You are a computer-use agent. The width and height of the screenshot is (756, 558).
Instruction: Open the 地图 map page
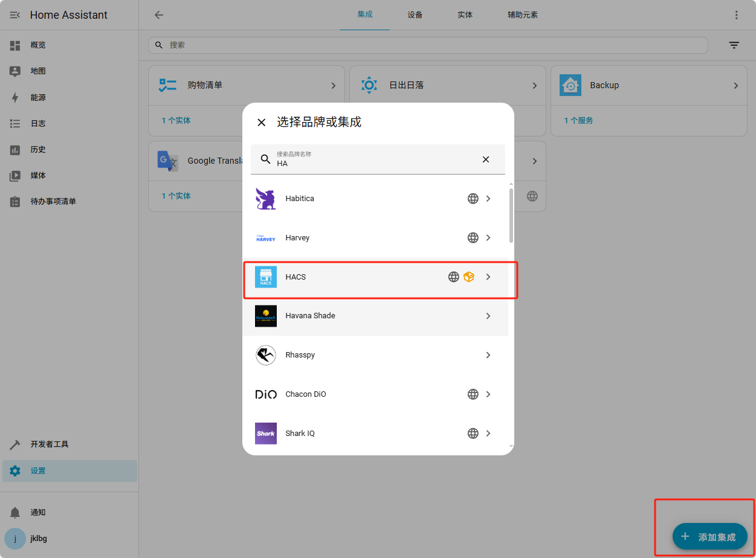[x=69, y=71]
